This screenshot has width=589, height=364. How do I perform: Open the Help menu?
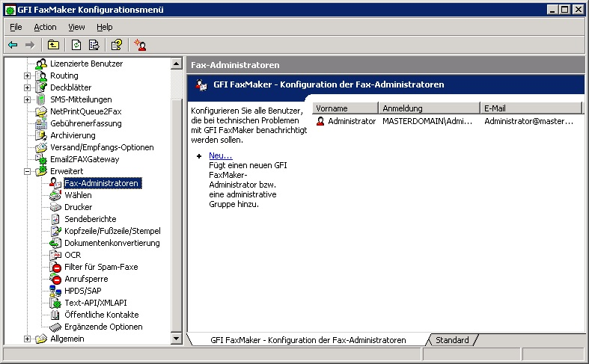point(105,27)
